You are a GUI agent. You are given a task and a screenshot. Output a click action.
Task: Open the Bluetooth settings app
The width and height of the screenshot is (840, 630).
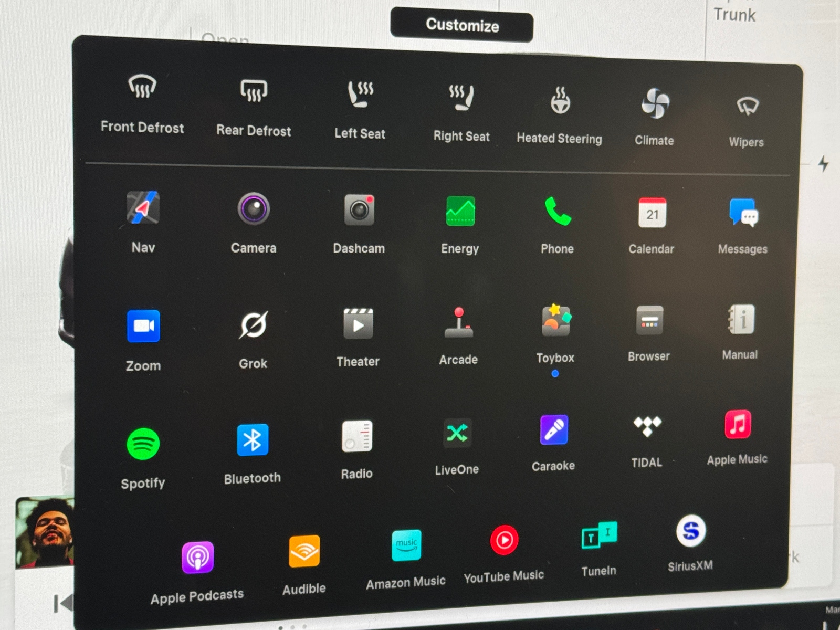click(x=253, y=440)
